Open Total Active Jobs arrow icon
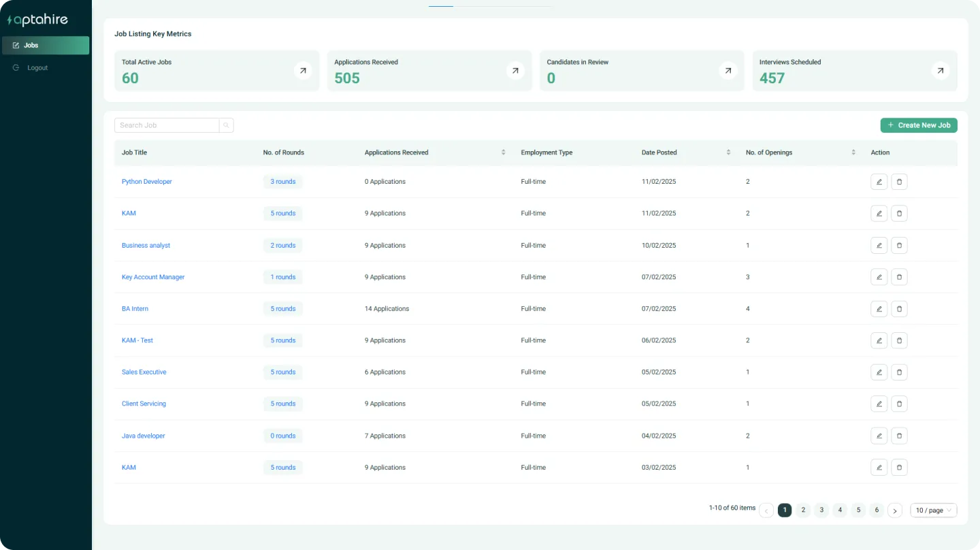Screen dimensions: 980x550 303,70
